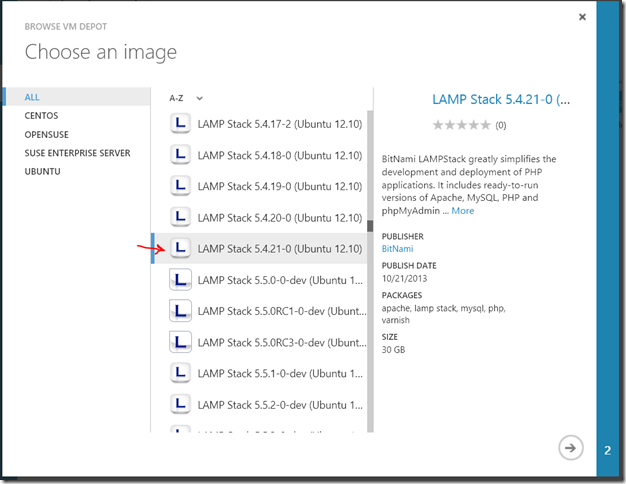626x484 pixels.
Task: Filter images by UBUNTU
Action: (42, 171)
